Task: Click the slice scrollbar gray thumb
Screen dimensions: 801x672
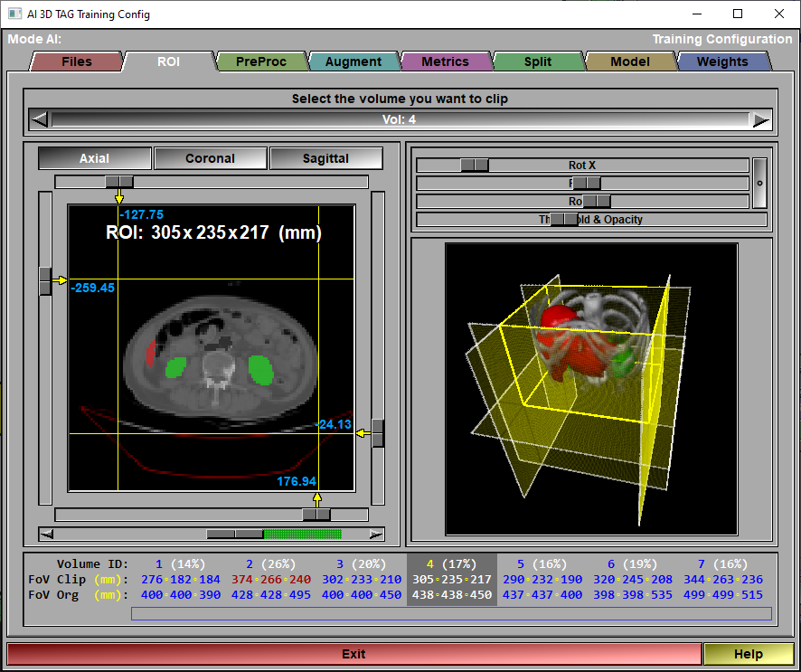Action: [x=235, y=535]
